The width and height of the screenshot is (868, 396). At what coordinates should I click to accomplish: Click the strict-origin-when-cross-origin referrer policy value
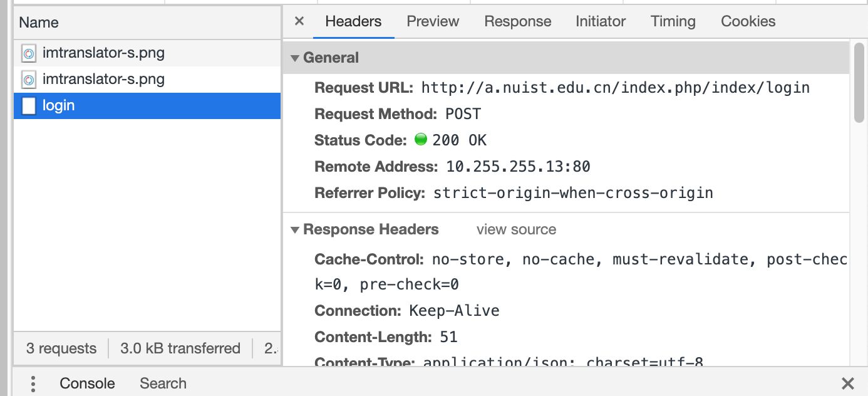click(573, 193)
